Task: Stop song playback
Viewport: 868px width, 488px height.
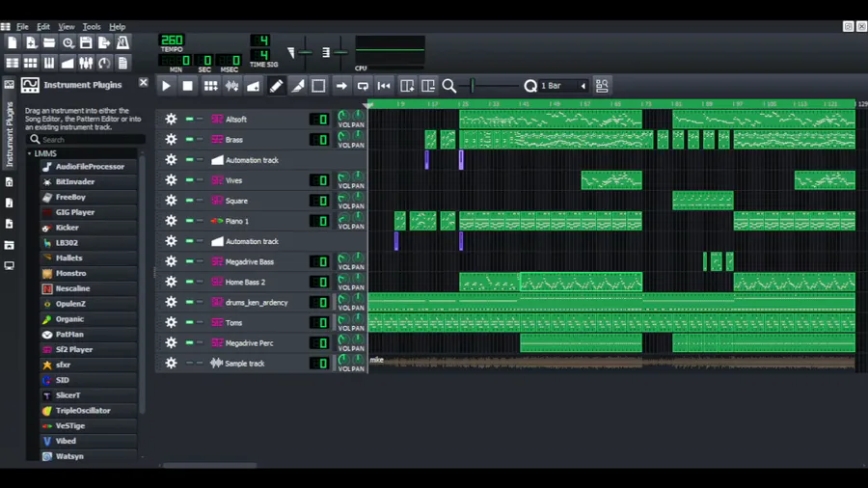Action: 188,86
